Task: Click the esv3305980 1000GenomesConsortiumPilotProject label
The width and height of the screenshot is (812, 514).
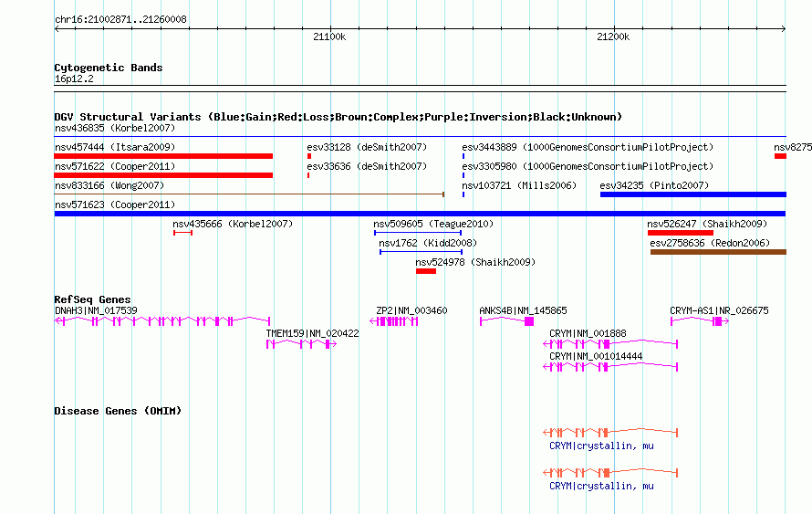Action: pos(588,166)
